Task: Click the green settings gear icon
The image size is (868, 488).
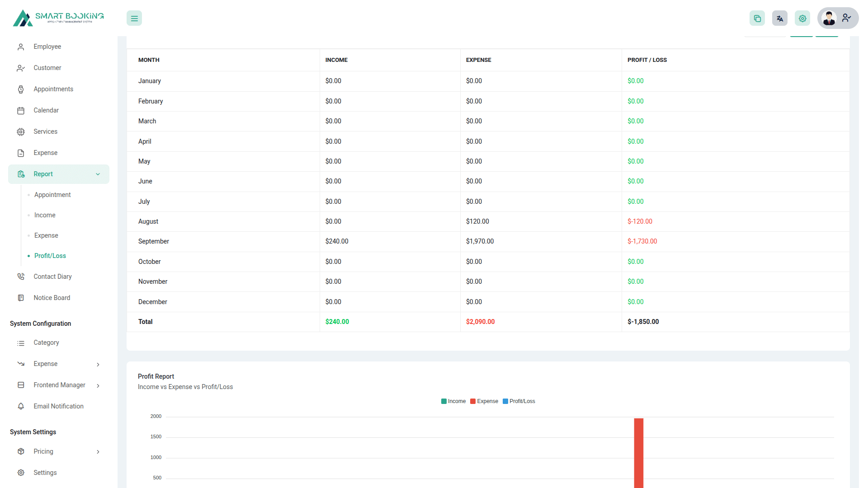Action: pos(802,19)
